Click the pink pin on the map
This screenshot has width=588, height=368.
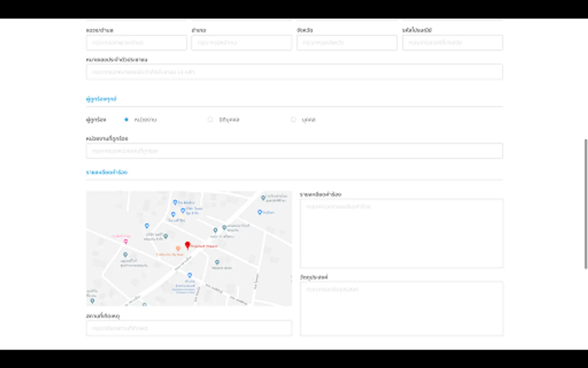point(126,242)
